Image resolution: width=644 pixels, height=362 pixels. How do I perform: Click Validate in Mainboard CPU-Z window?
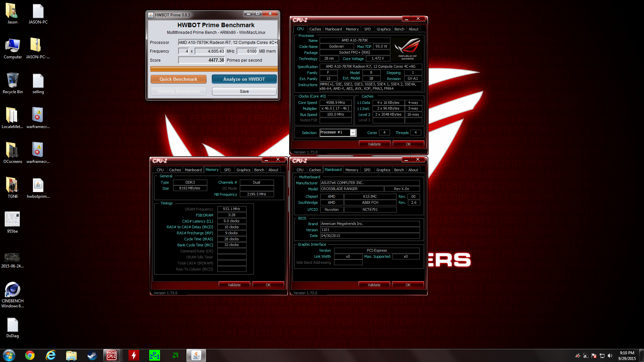tap(374, 285)
